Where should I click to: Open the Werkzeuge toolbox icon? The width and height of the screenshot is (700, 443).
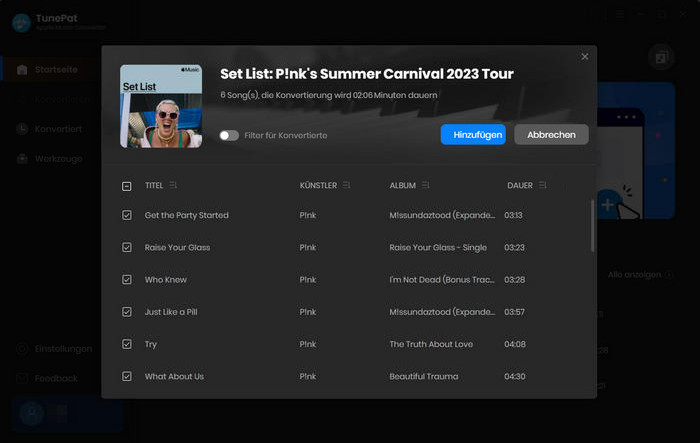pos(22,159)
